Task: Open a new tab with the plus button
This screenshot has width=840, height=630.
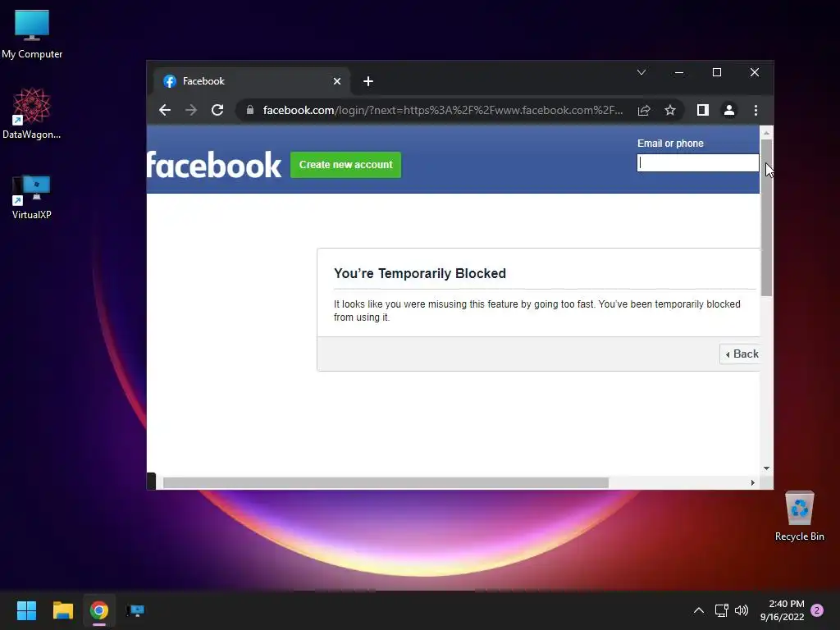Action: pos(368,81)
